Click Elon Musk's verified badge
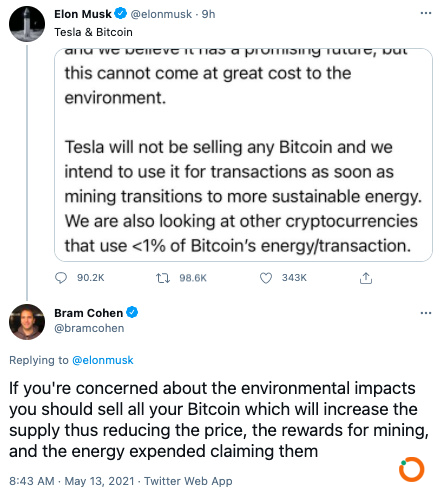This screenshot has width=444, height=498. pos(121,14)
